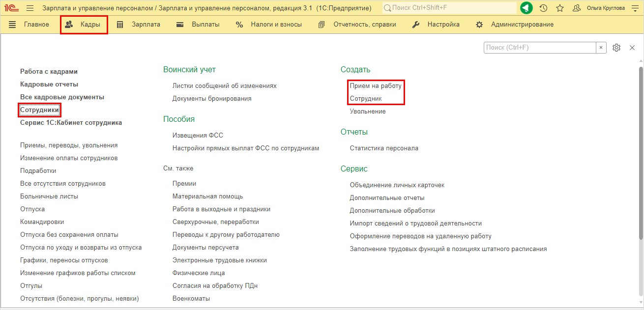This screenshot has height=310, width=644.
Task: Create a new Прием на работу document
Action: point(376,86)
